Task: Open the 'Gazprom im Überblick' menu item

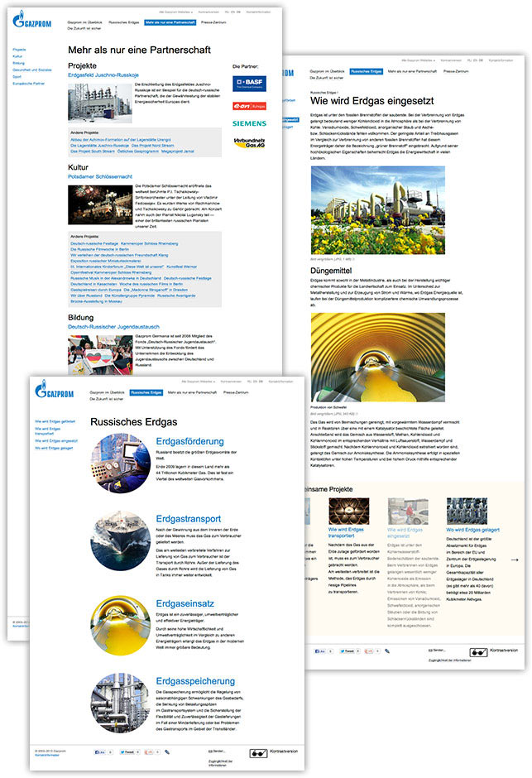Action: (x=84, y=22)
